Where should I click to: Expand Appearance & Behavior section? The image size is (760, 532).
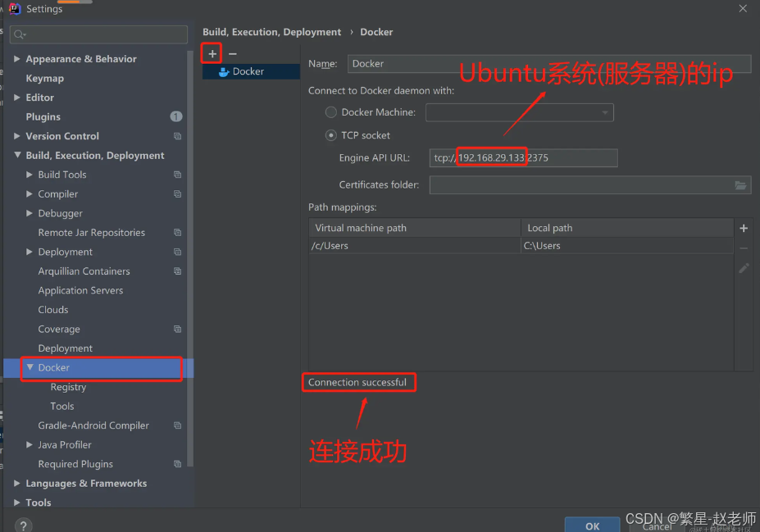[17, 59]
